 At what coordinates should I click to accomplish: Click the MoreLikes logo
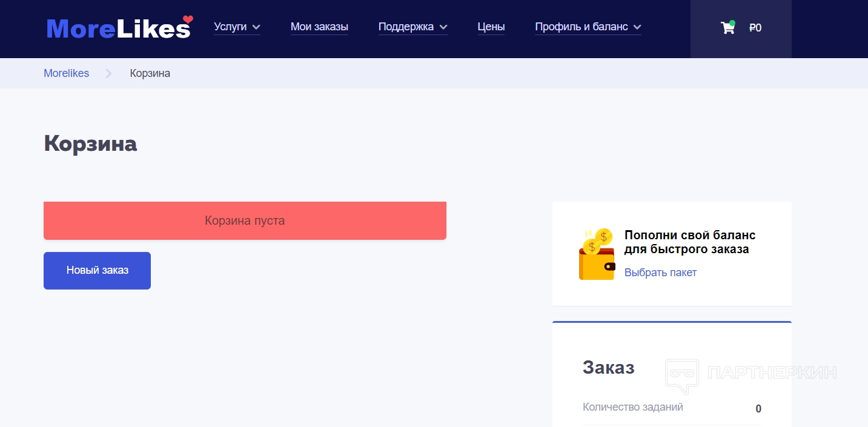click(120, 28)
